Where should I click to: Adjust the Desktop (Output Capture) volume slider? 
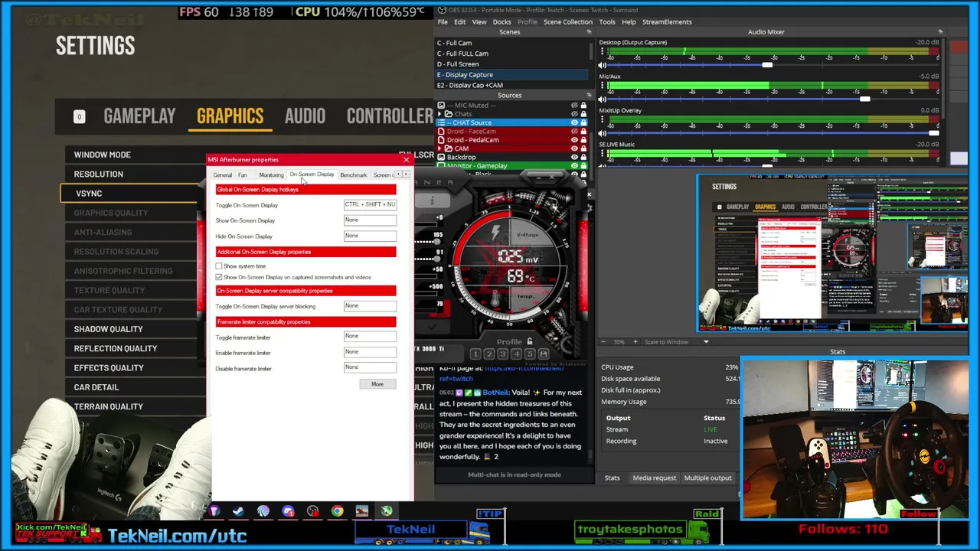767,65
